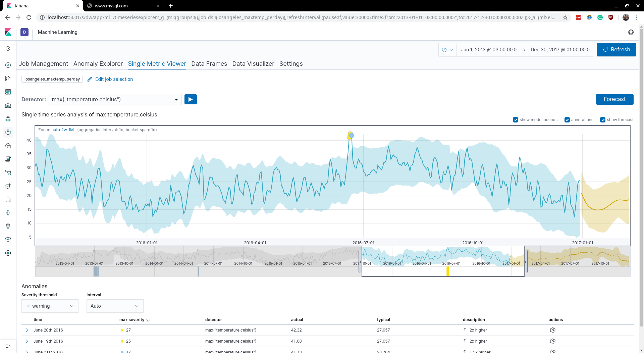Screen dimensions: 644x353
Task: Click the yellow anomaly swimlane marker
Action: 448,271
